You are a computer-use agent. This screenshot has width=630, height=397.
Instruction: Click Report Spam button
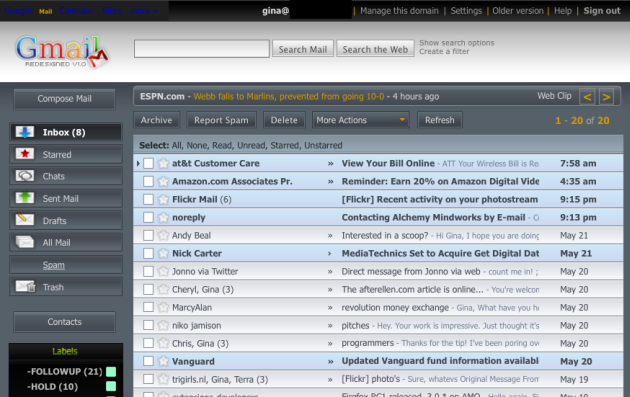(x=221, y=120)
